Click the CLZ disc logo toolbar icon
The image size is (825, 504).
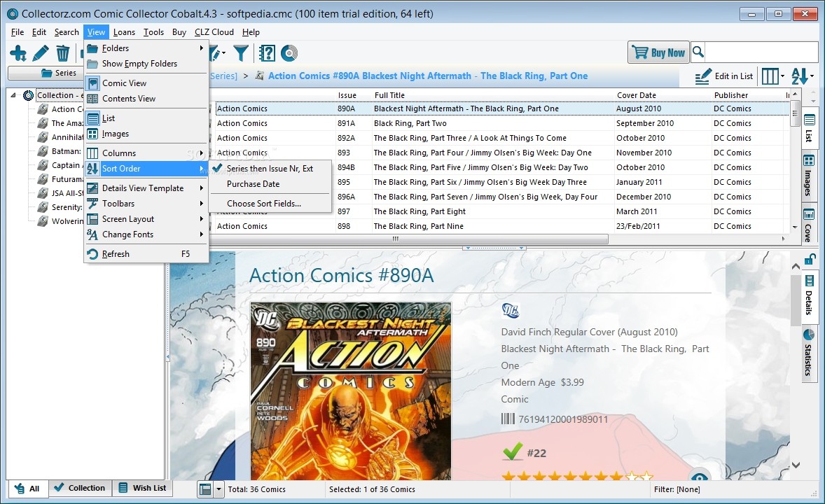pyautogui.click(x=289, y=53)
